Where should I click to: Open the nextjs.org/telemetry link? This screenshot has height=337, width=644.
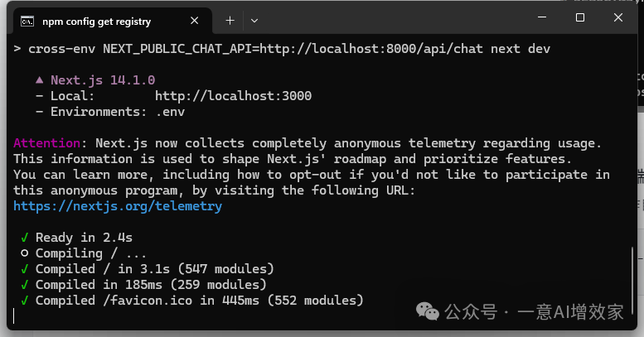click(118, 206)
